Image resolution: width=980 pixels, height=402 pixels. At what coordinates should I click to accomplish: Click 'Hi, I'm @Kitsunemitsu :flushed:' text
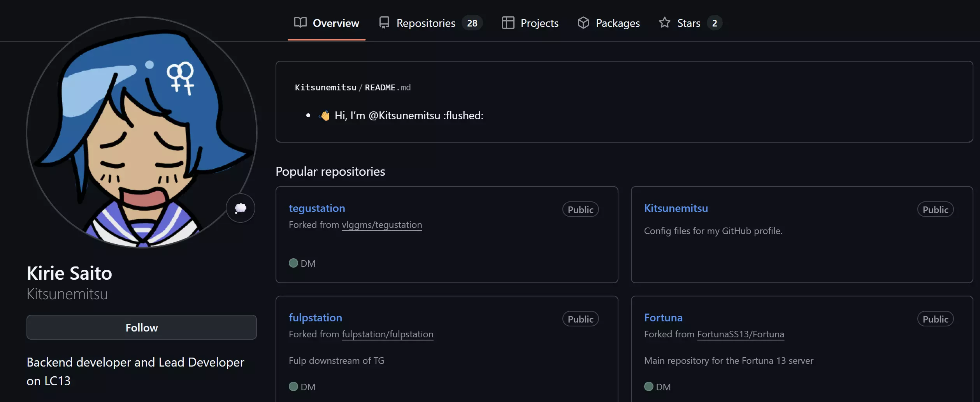point(409,115)
